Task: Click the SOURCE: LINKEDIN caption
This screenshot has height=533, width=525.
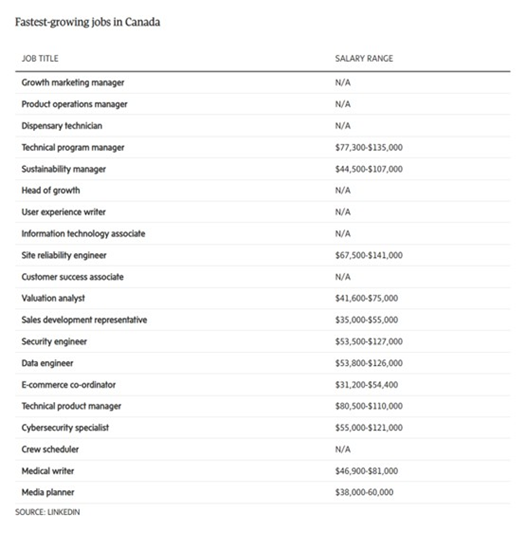Action: click(48, 512)
